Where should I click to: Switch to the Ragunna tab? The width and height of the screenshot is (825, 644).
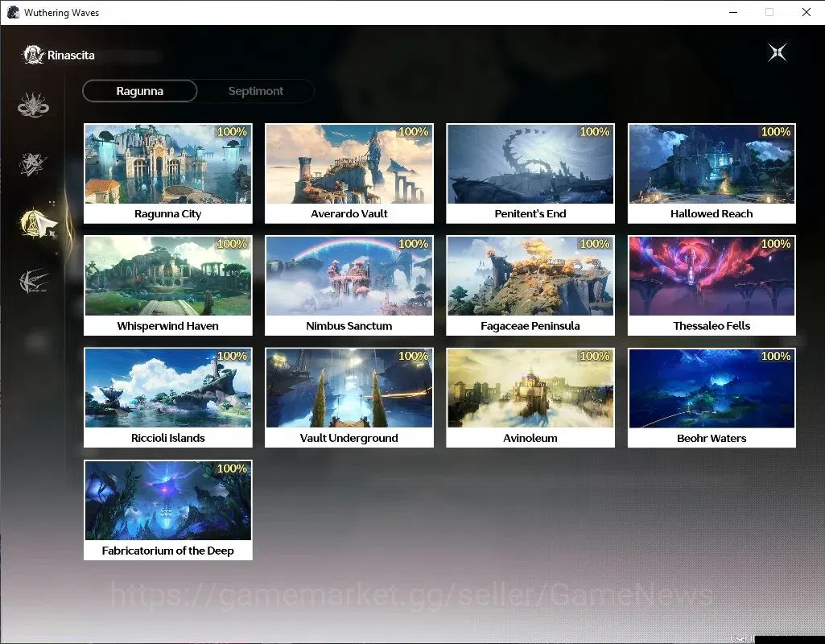(x=140, y=91)
